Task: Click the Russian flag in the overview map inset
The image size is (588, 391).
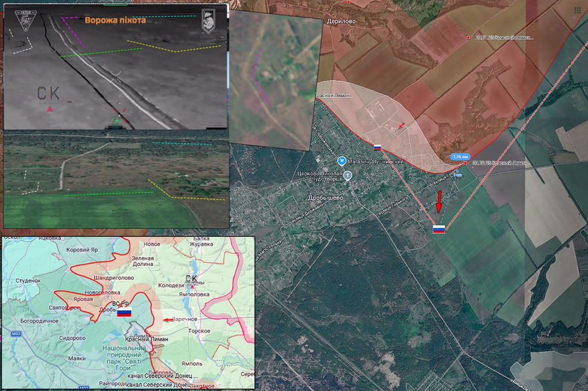Action: tap(124, 312)
